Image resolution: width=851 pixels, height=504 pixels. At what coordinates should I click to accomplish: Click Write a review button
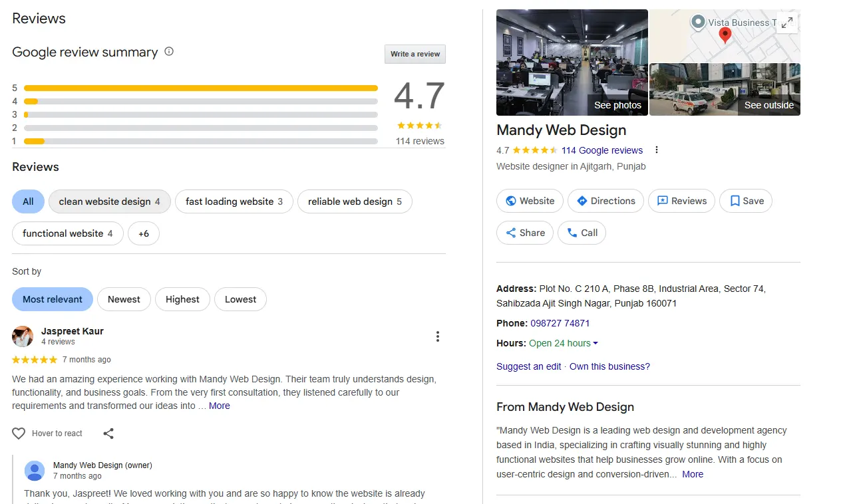pyautogui.click(x=415, y=54)
